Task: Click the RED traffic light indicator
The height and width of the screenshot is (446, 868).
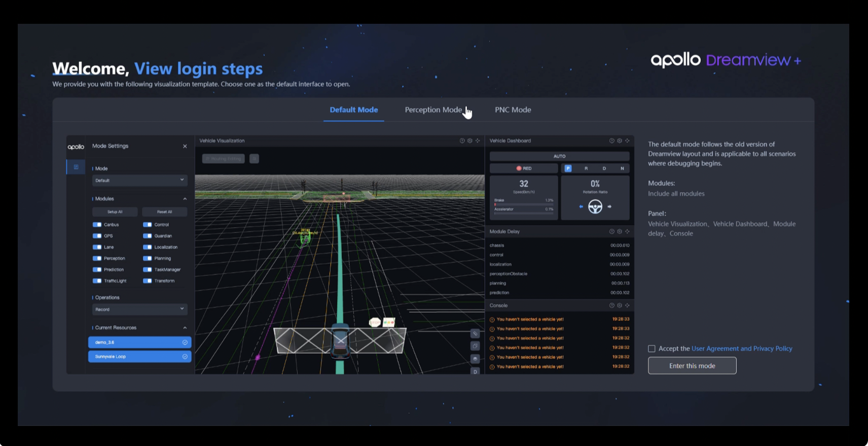Action: 524,168
